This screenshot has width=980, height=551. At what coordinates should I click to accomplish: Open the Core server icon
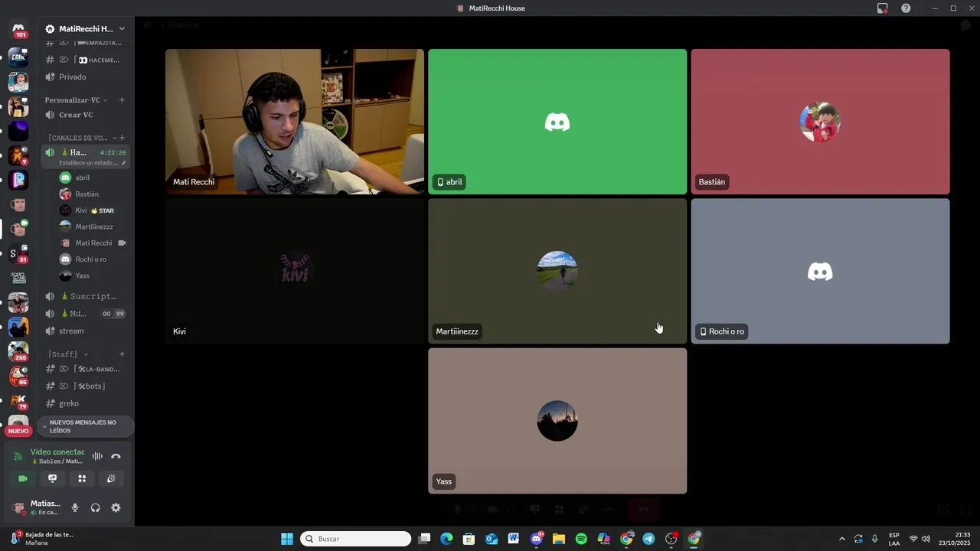point(18,57)
